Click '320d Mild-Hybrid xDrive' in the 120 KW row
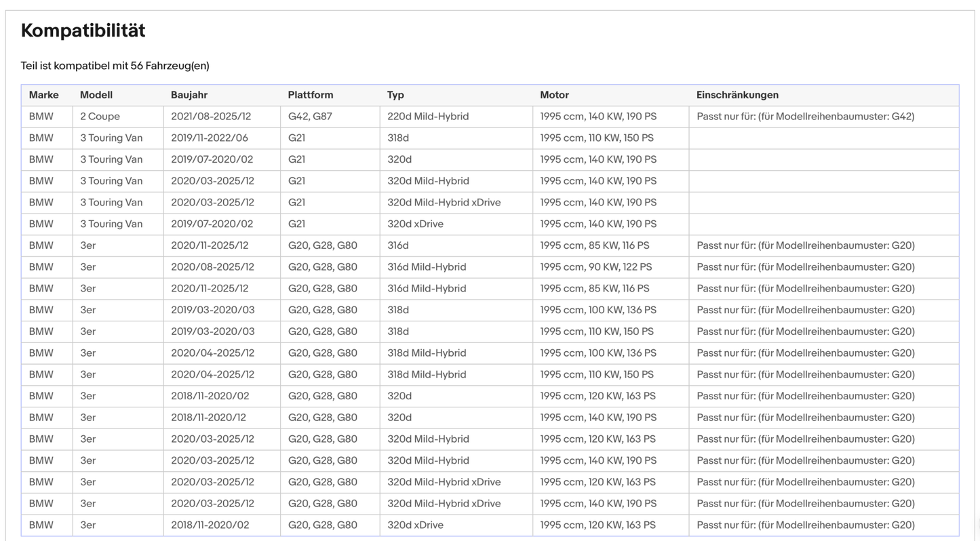Screen dimensions: 980x541 point(444,482)
